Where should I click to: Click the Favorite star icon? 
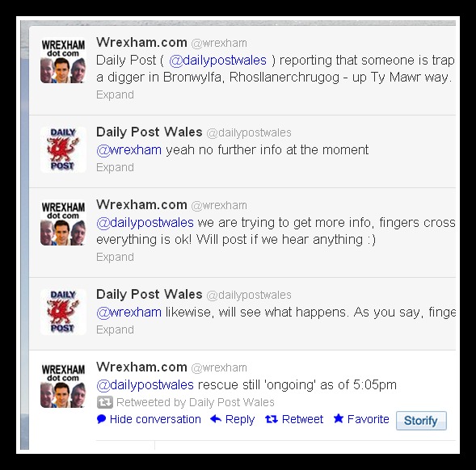338,418
